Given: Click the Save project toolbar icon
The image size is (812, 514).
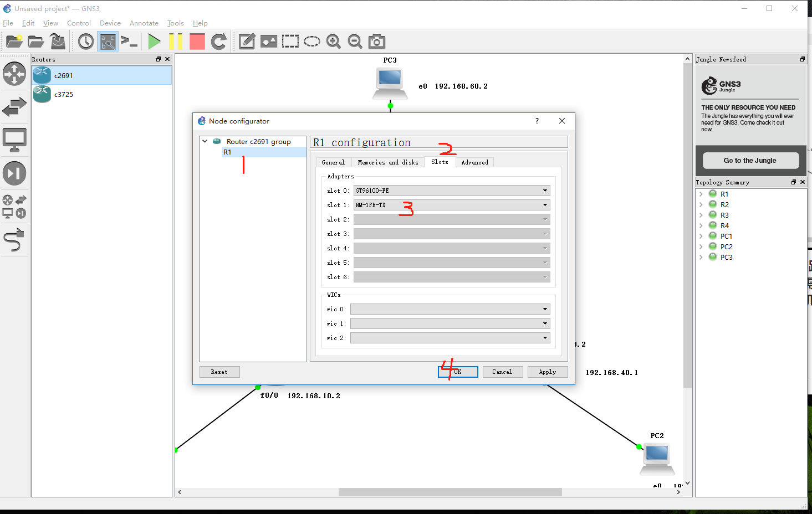Looking at the screenshot, I should tap(58, 42).
